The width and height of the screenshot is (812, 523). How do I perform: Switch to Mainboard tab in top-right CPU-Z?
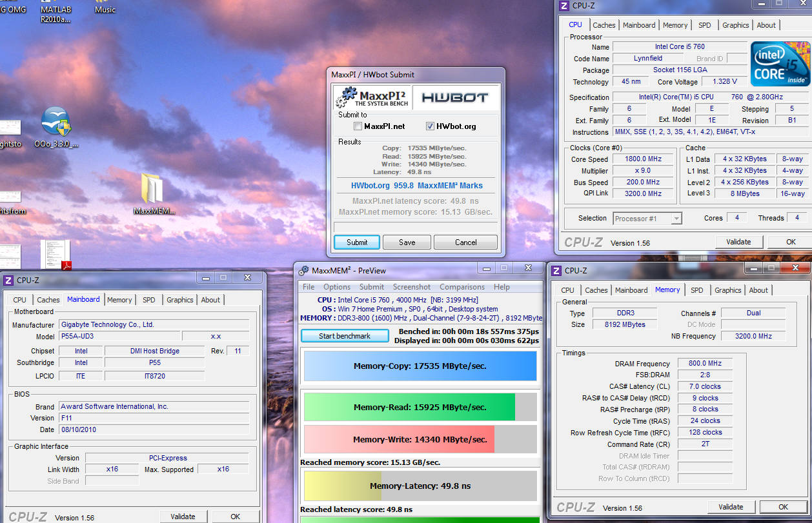point(639,25)
